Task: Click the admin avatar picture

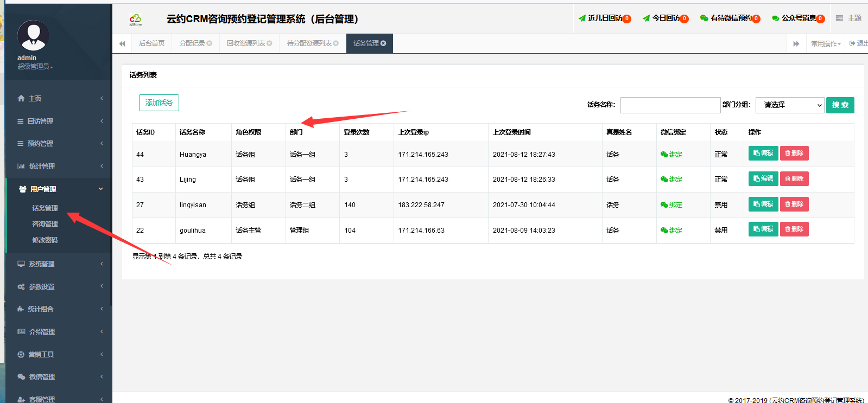Action: (x=33, y=36)
